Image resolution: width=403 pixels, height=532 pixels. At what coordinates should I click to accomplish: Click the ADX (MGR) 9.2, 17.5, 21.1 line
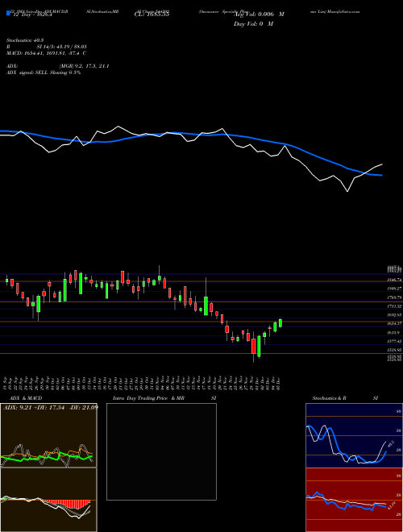[58, 66]
